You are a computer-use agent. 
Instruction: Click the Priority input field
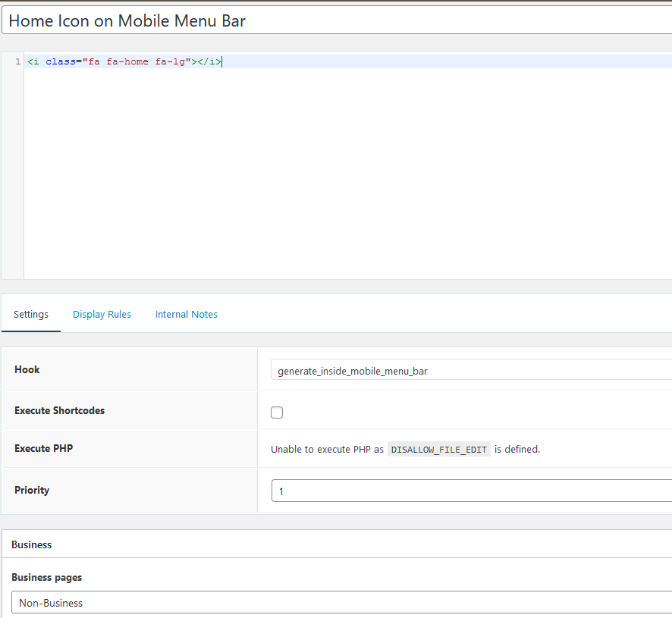pyautogui.click(x=472, y=491)
